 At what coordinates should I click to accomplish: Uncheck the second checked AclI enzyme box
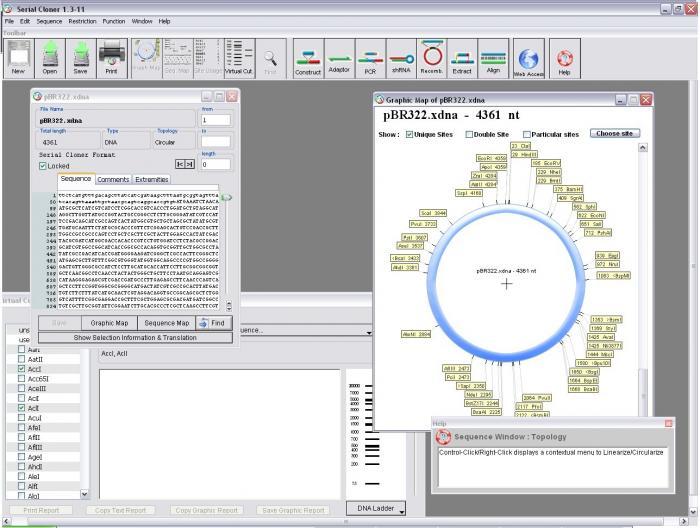point(21,408)
